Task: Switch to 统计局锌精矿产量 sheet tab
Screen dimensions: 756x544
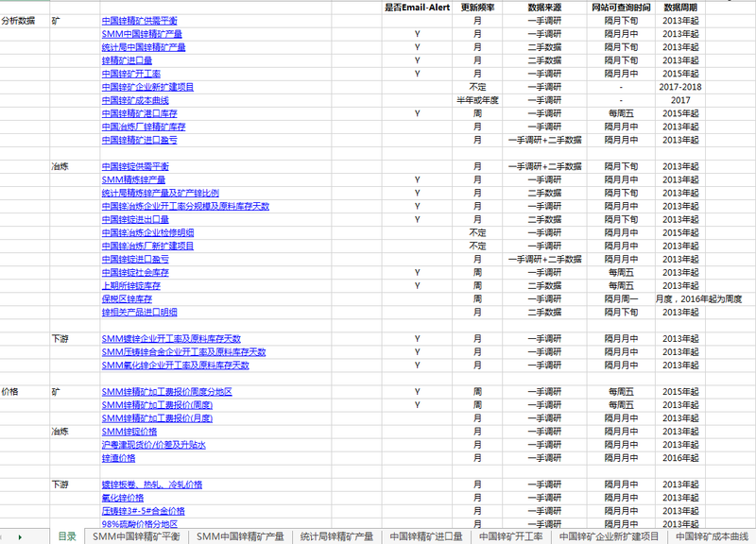Action: (x=336, y=536)
